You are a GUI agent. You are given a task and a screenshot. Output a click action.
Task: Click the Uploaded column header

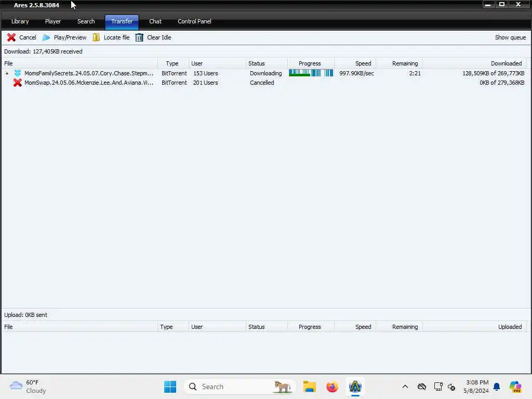tap(474, 327)
